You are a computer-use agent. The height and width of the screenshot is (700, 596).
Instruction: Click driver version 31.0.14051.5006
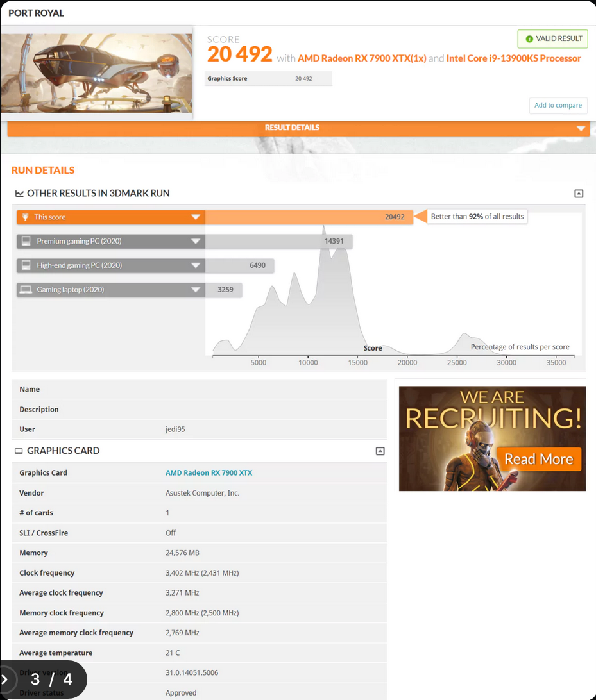click(x=192, y=673)
